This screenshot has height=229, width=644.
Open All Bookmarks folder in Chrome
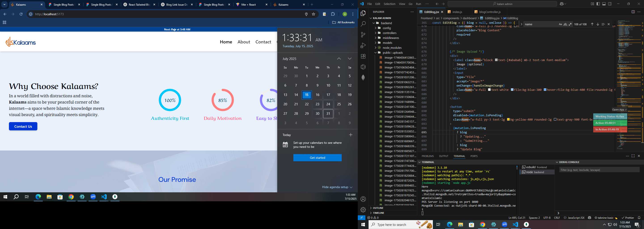(x=343, y=23)
